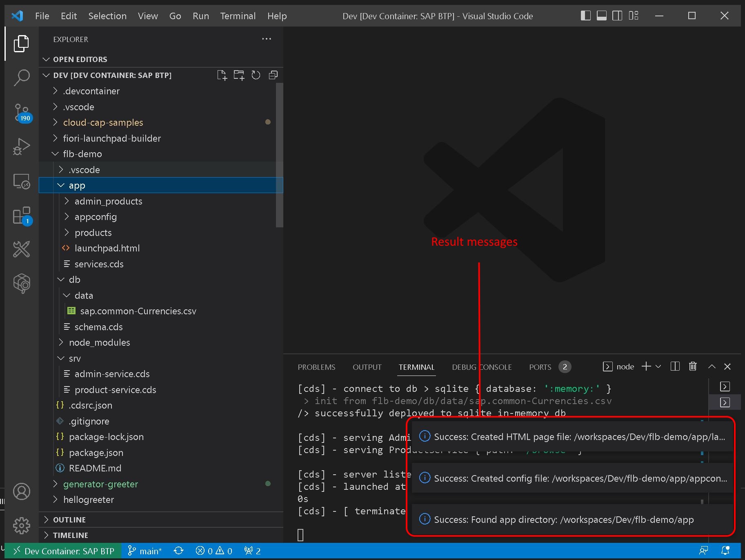The image size is (745, 560).
Task: Open the launch profile dropdown next to plus
Action: (658, 367)
